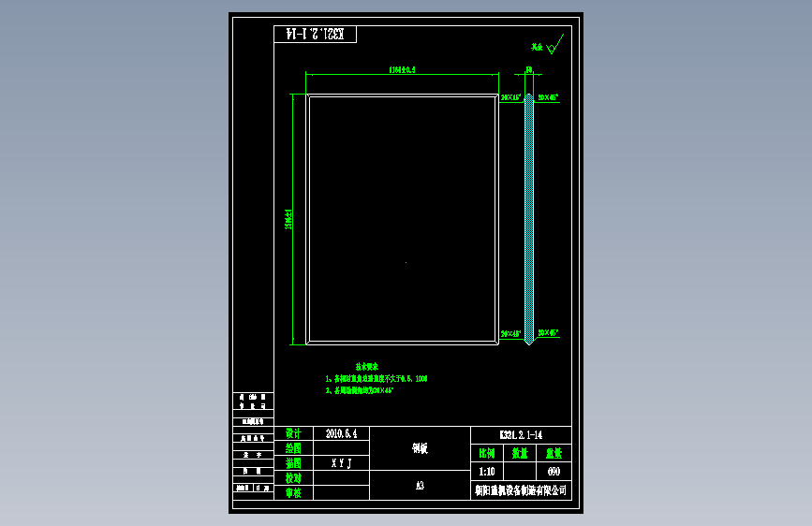Click the 'X Y J' tracer name
Viewport: 812px width, 526px height.
[342, 463]
